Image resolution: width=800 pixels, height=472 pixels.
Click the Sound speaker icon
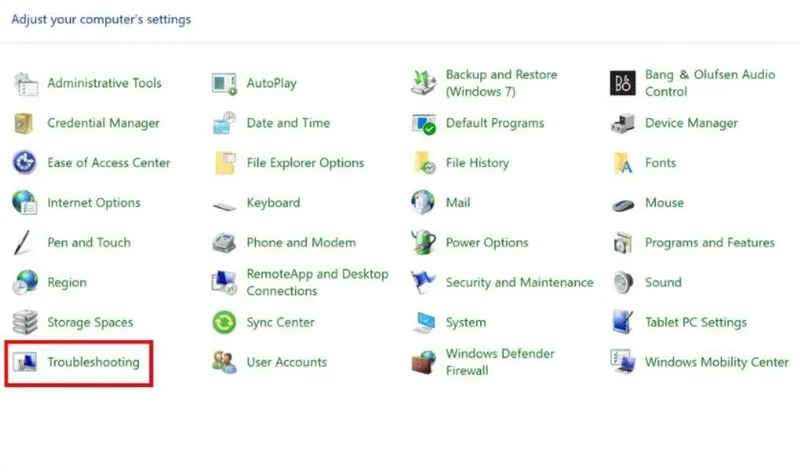pyautogui.click(x=623, y=282)
